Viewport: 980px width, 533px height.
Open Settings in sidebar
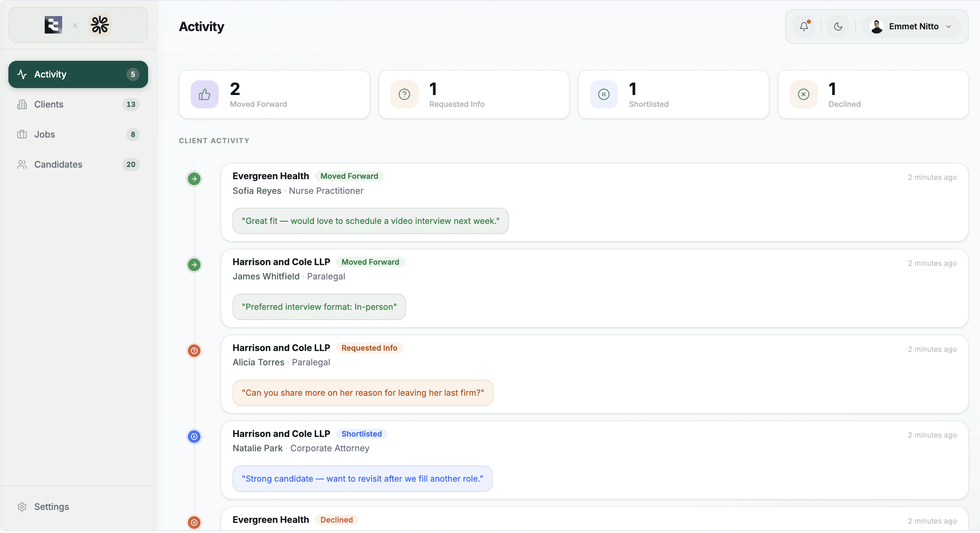(x=78, y=507)
